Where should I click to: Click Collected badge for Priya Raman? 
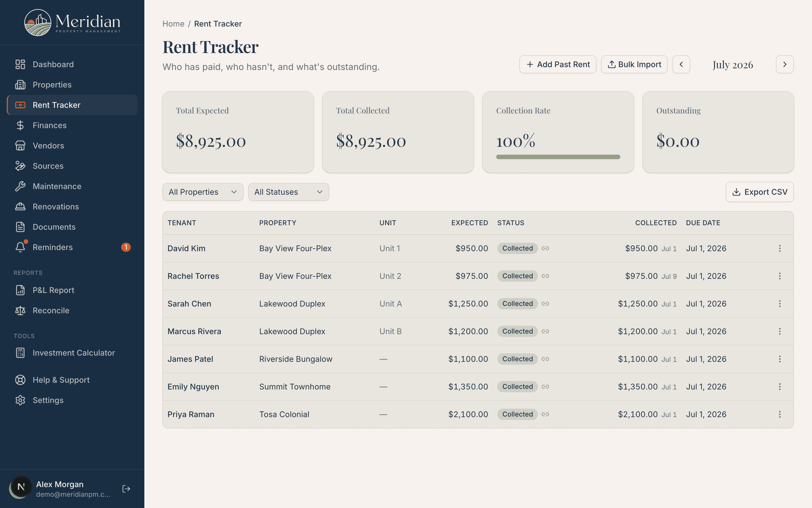pos(517,414)
